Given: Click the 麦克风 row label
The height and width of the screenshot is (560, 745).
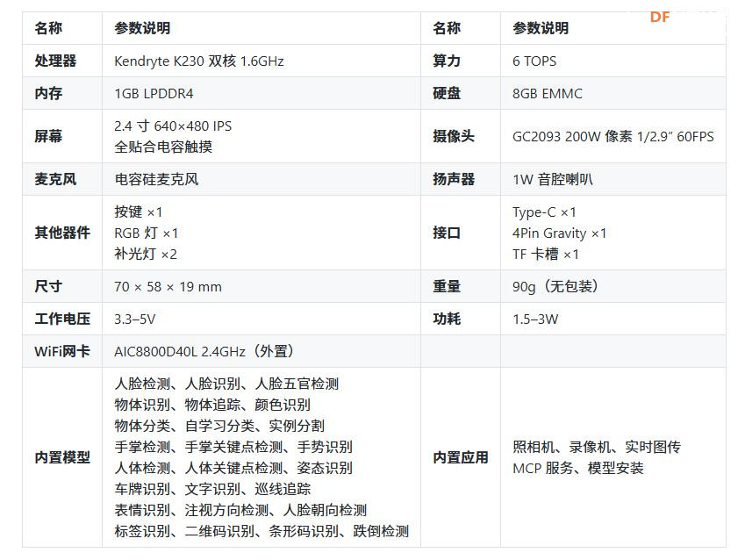Looking at the screenshot, I should coord(55,179).
